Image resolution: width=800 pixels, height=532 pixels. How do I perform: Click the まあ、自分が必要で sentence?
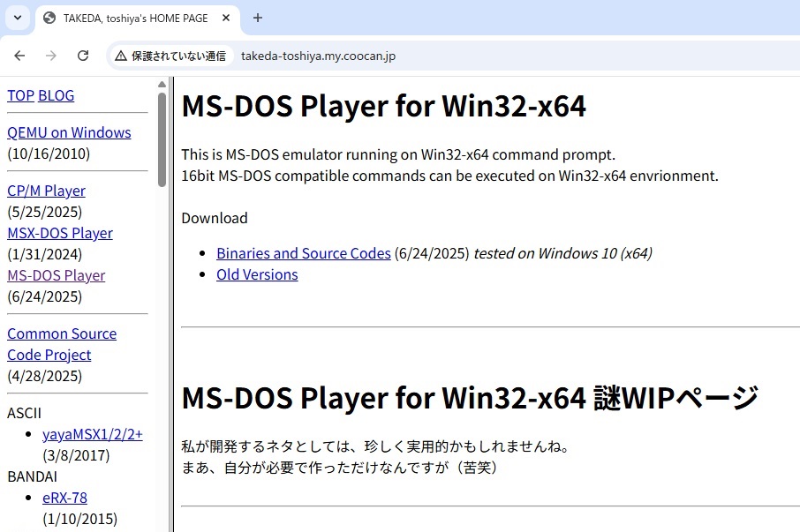339,468
